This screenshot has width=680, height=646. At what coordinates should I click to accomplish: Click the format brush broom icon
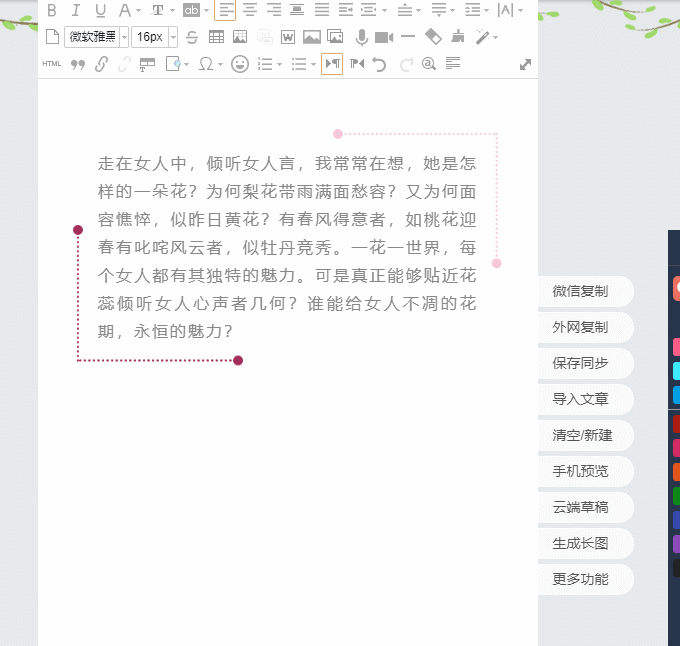point(458,36)
